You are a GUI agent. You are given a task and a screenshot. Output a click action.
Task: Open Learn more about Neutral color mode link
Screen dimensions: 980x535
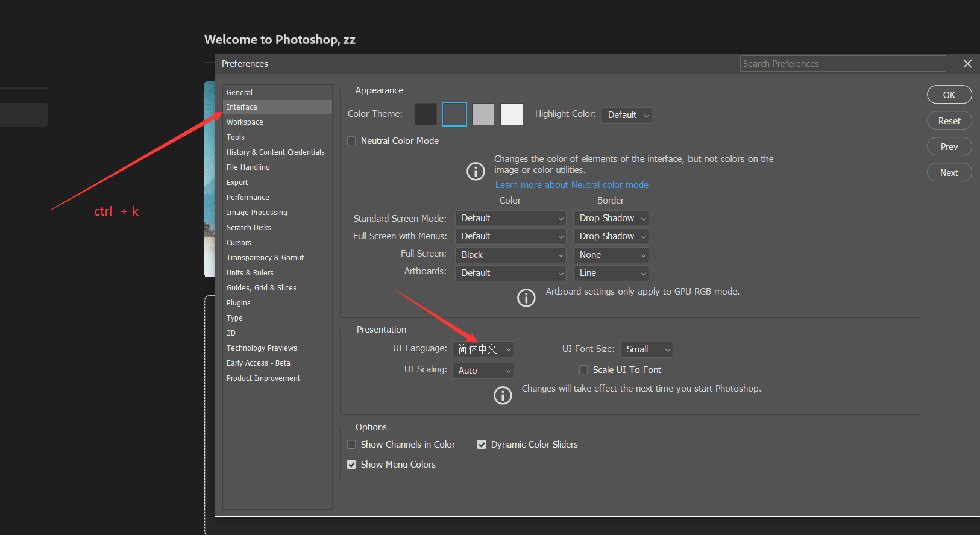point(571,185)
